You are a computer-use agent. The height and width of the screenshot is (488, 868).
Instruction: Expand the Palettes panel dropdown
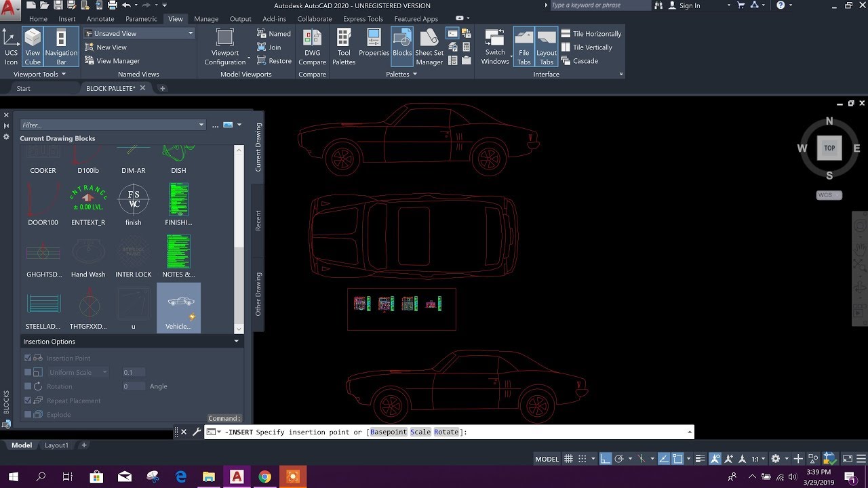401,74
